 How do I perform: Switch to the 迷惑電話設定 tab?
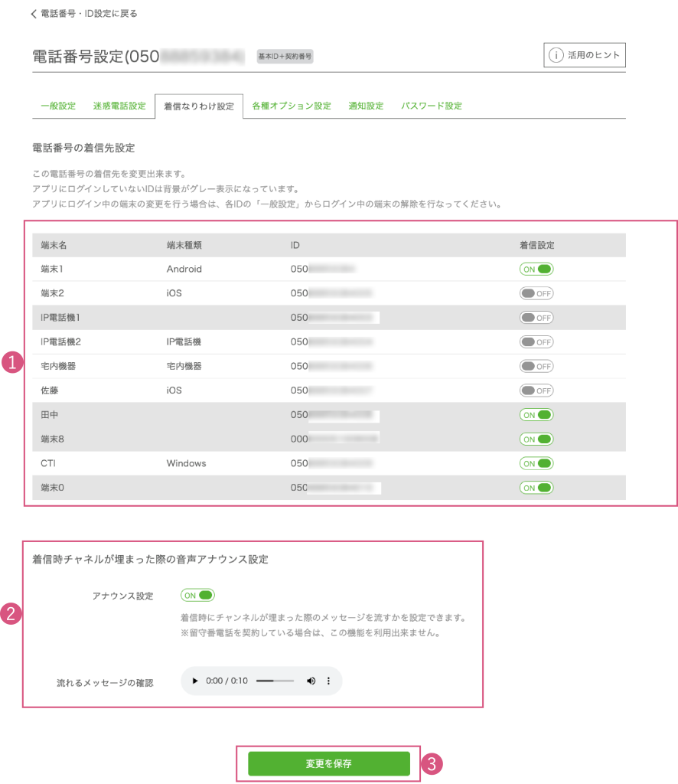pyautogui.click(x=119, y=106)
